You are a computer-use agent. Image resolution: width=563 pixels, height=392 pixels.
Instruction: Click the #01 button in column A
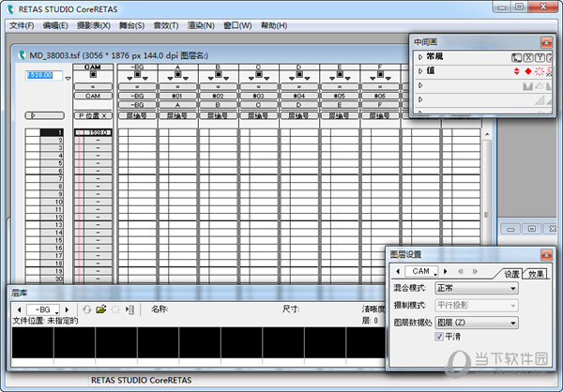177,97
